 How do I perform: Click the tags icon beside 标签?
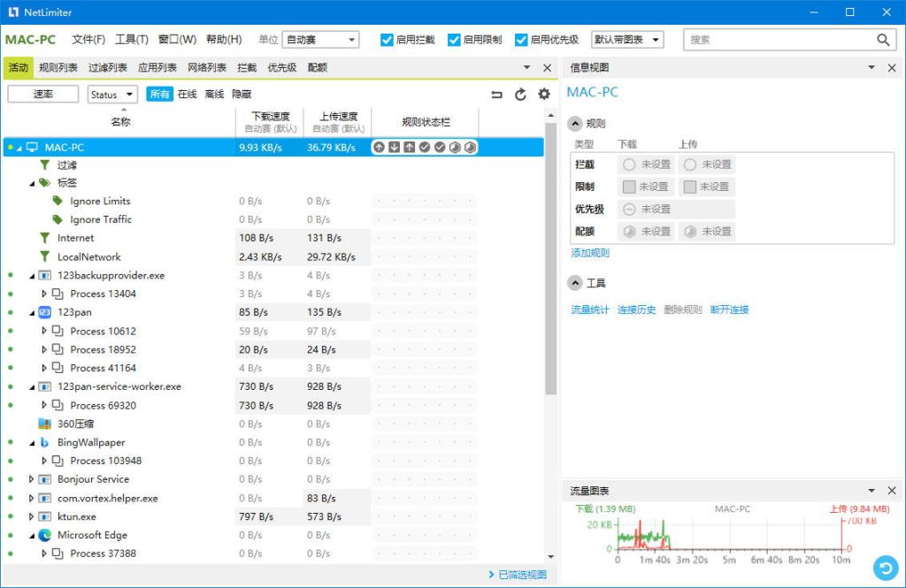44,183
